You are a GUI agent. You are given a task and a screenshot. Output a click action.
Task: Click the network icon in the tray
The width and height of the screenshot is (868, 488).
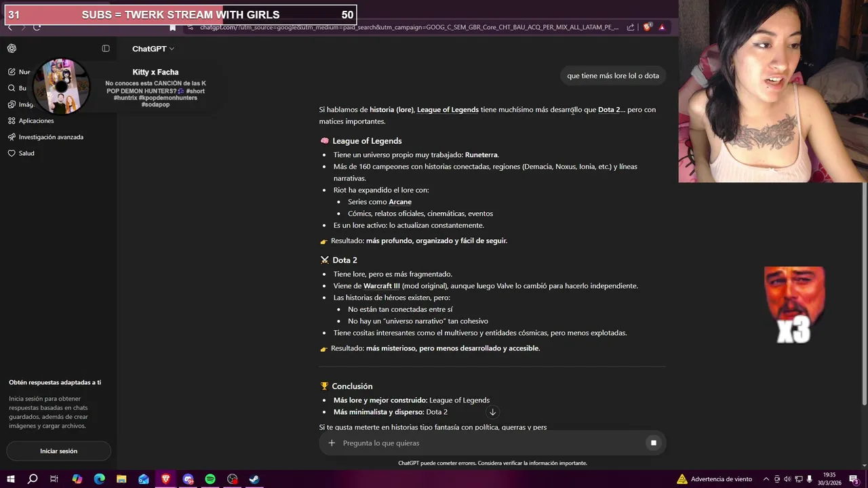click(798, 479)
